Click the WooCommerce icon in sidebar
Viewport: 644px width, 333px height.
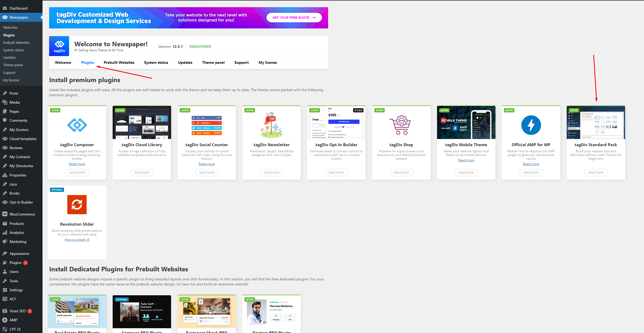(5, 214)
